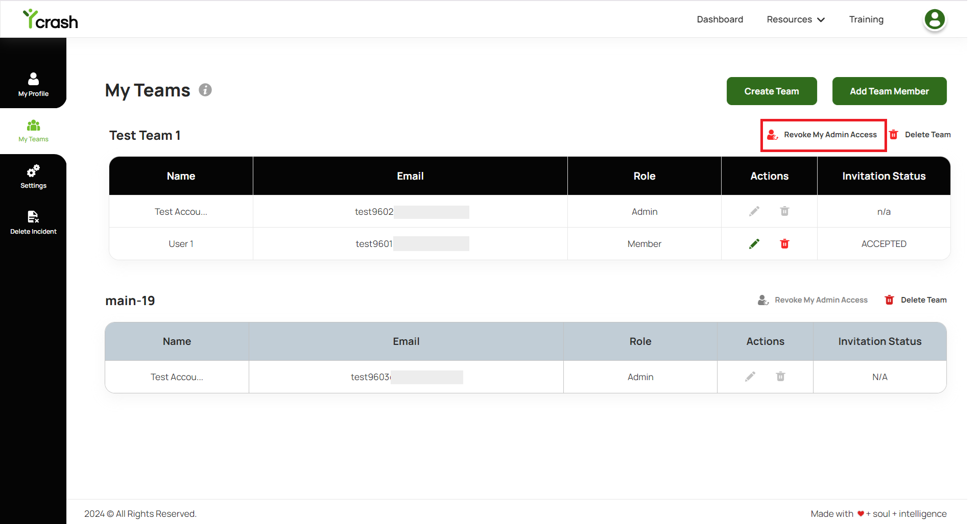Click Delete Team for main-19
Screen dimensions: 980x524
pos(916,300)
